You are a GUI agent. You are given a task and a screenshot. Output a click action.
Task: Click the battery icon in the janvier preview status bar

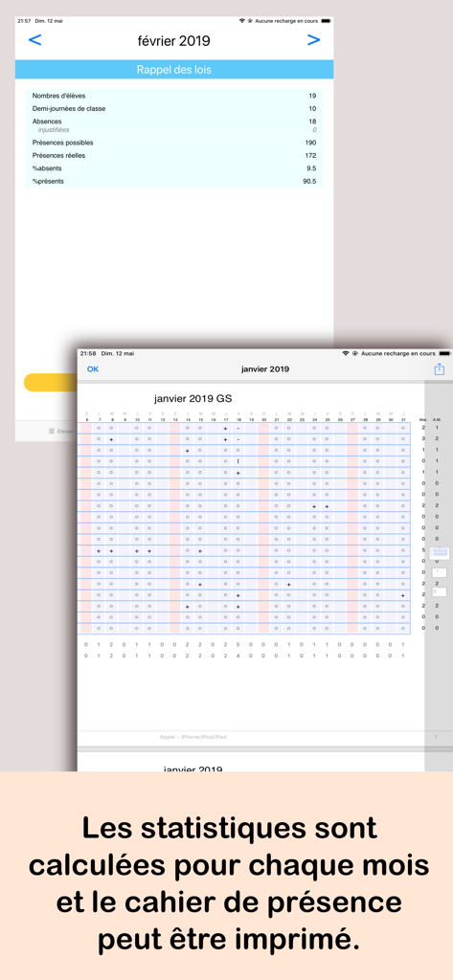pos(446,354)
